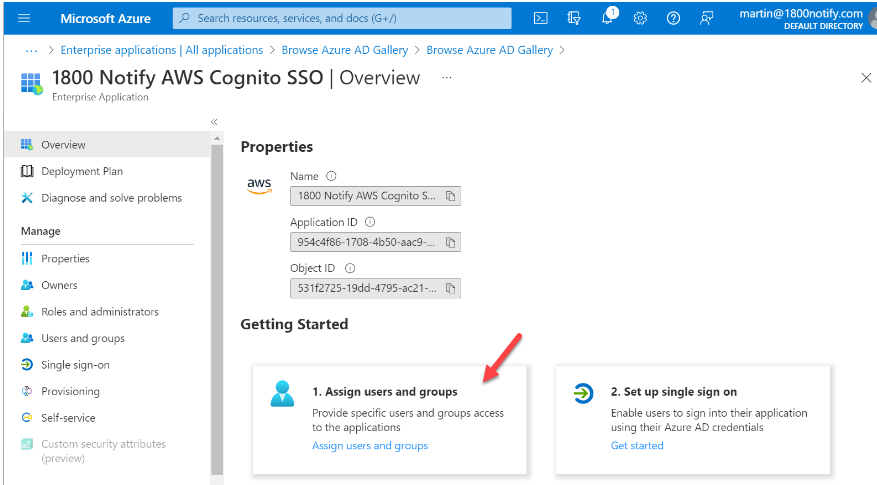This screenshot has height=485, width=877.
Task: Click the Application ID text field
Action: click(x=375, y=242)
